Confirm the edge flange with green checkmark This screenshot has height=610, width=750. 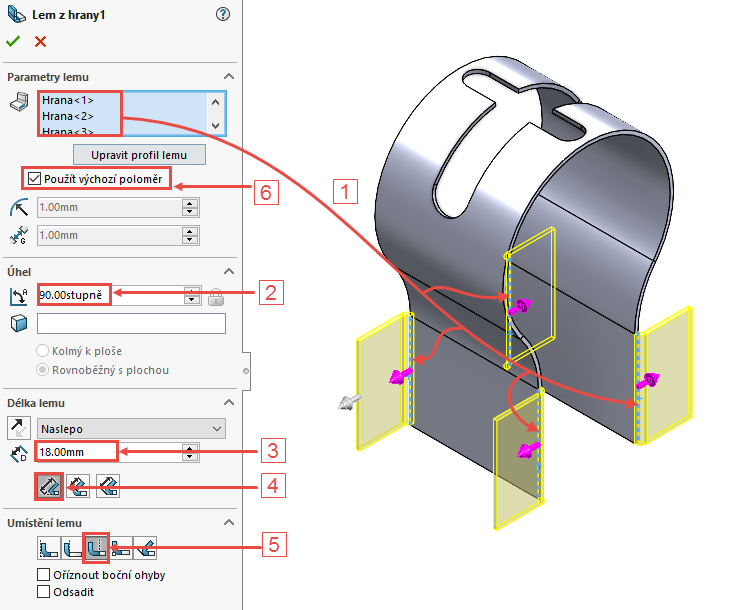(13, 42)
